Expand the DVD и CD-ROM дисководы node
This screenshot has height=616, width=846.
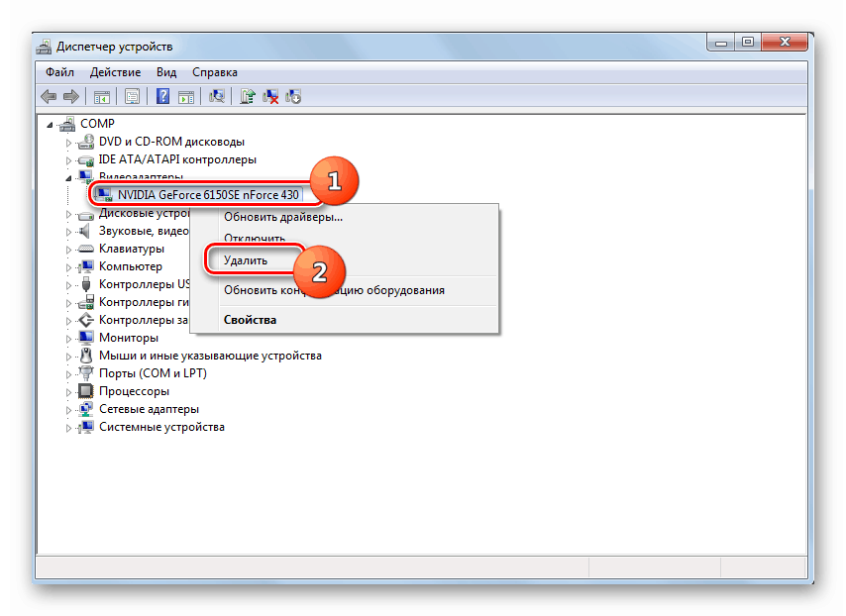(68, 143)
